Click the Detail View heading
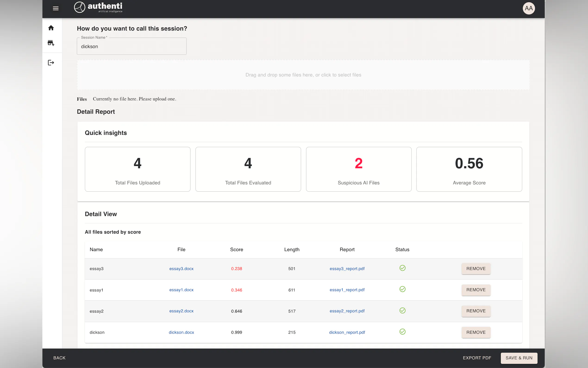Screen dimensions: 588x368 (x=101, y=214)
